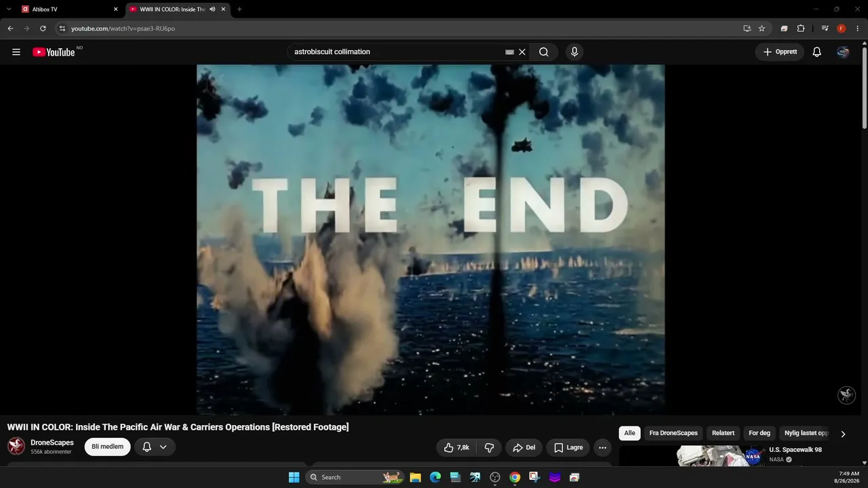The image size is (868, 488).
Task: Switch to Google Chrome in the taskbar
Action: tap(515, 477)
